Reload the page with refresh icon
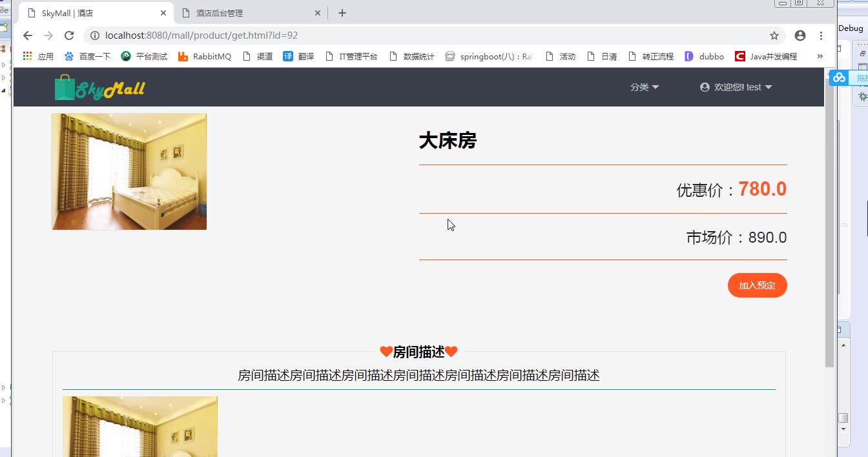This screenshot has height=457, width=868. click(69, 36)
